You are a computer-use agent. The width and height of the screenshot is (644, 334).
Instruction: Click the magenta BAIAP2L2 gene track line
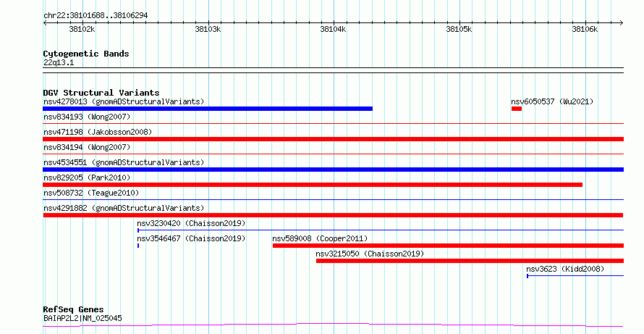(x=333, y=325)
